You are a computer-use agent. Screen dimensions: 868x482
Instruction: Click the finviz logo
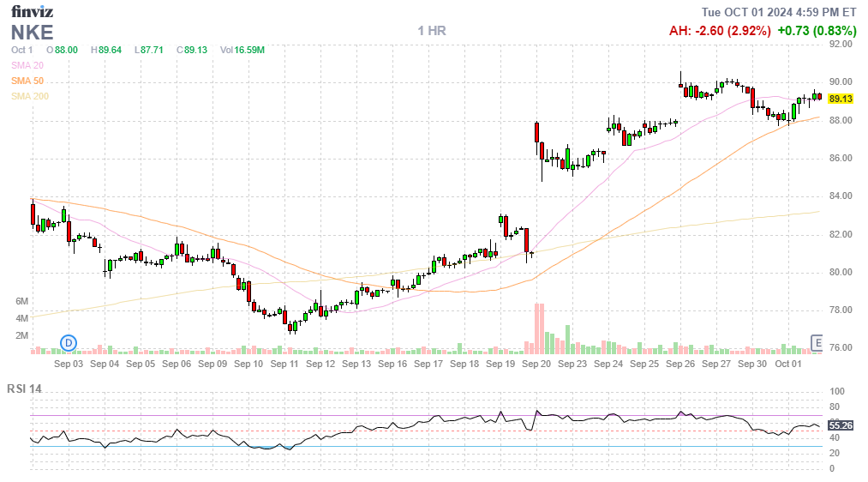point(31,12)
